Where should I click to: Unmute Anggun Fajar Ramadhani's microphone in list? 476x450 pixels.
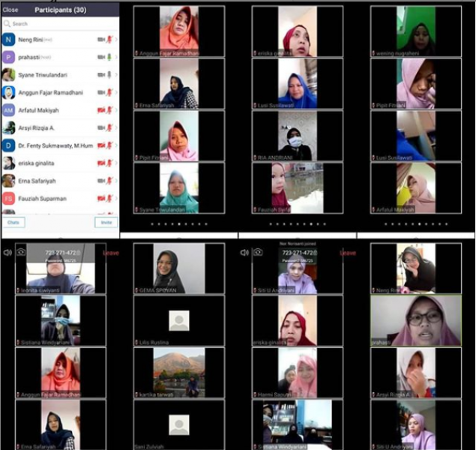[x=109, y=92]
